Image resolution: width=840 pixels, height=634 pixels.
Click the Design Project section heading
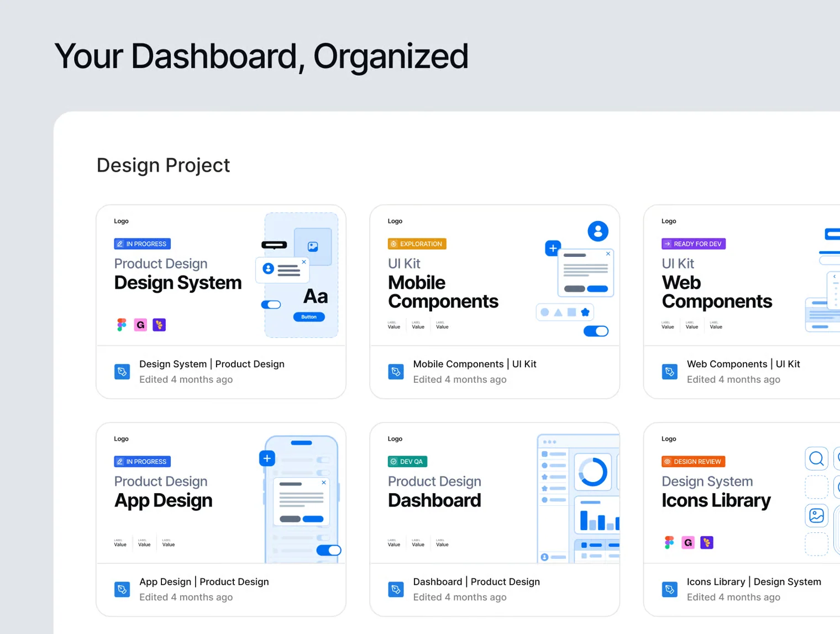163,165
